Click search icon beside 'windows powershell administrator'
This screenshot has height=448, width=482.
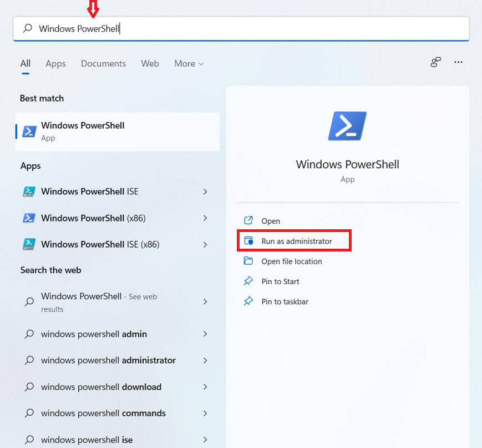pos(29,360)
